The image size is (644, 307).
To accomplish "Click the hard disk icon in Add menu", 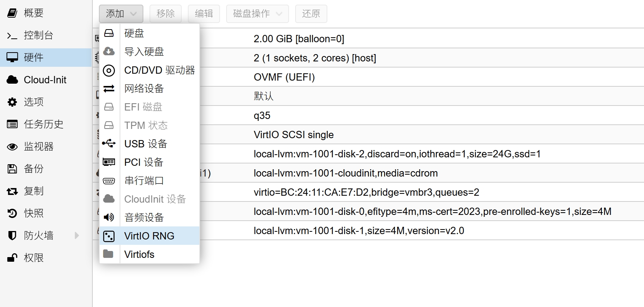I will (x=109, y=33).
